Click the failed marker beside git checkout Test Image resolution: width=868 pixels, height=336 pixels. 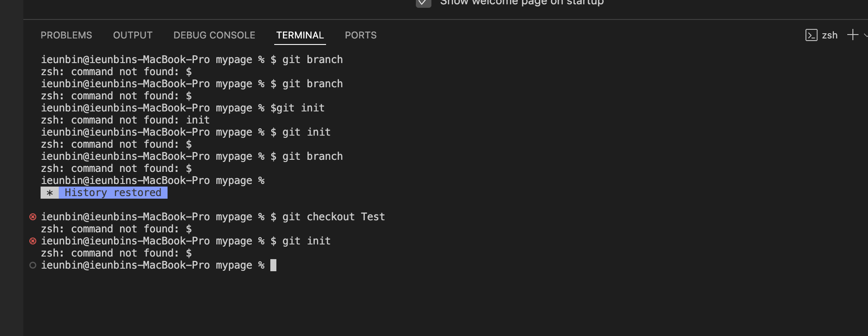click(33, 217)
